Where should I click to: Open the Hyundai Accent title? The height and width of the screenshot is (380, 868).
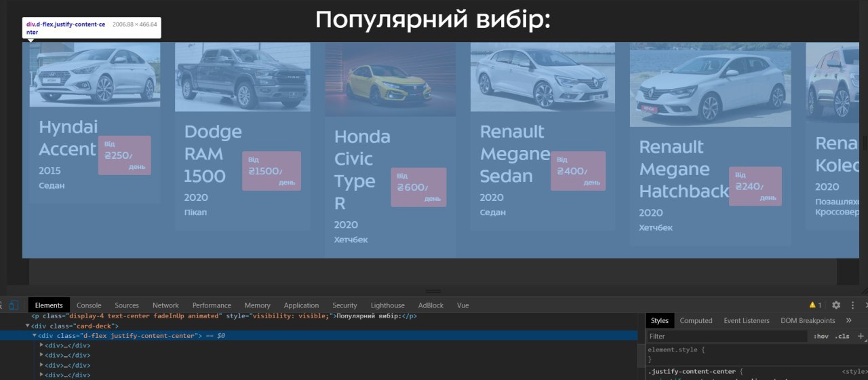(x=68, y=138)
